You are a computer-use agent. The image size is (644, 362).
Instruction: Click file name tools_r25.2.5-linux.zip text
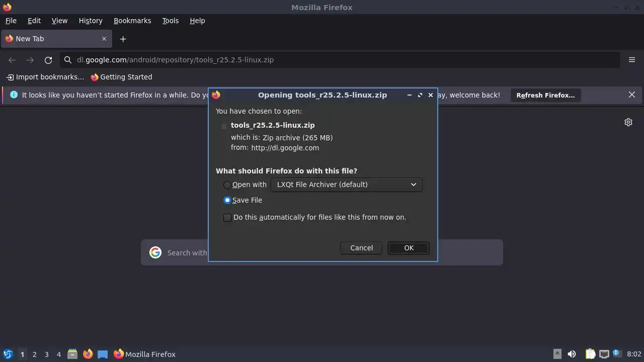(x=273, y=125)
